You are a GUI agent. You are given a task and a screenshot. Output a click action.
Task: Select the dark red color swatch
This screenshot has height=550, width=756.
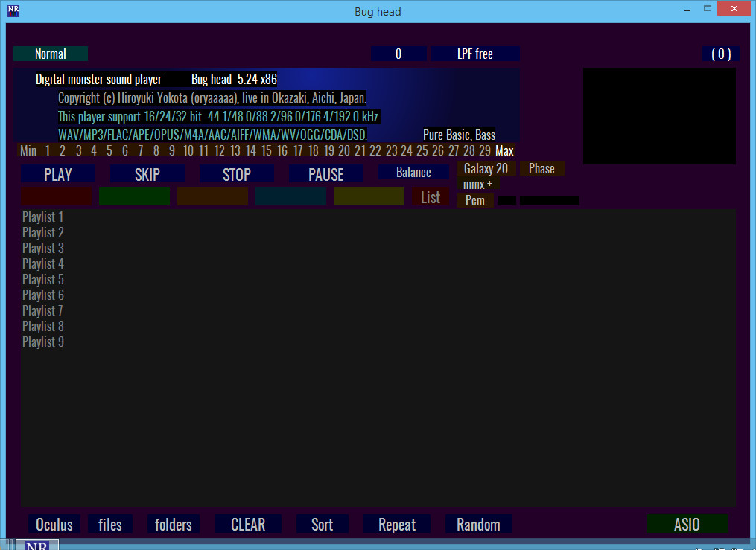coord(57,196)
